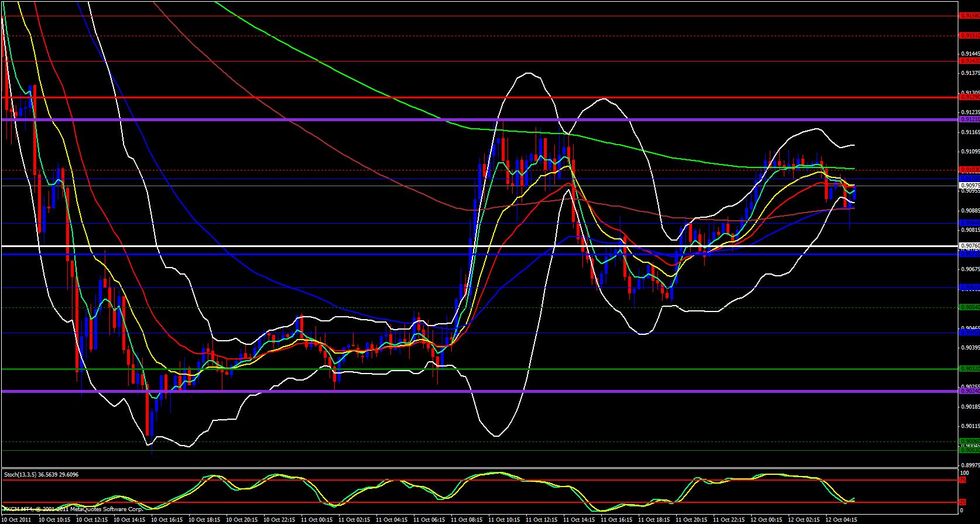The image size is (980, 524).
Task: Click the stochastic 25 oversold level label
Action: coord(963,502)
